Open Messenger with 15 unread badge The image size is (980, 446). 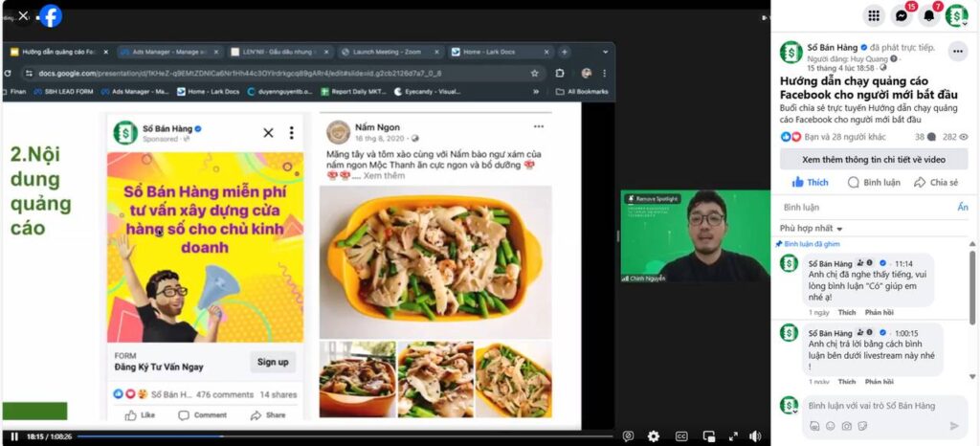pyautogui.click(x=902, y=15)
